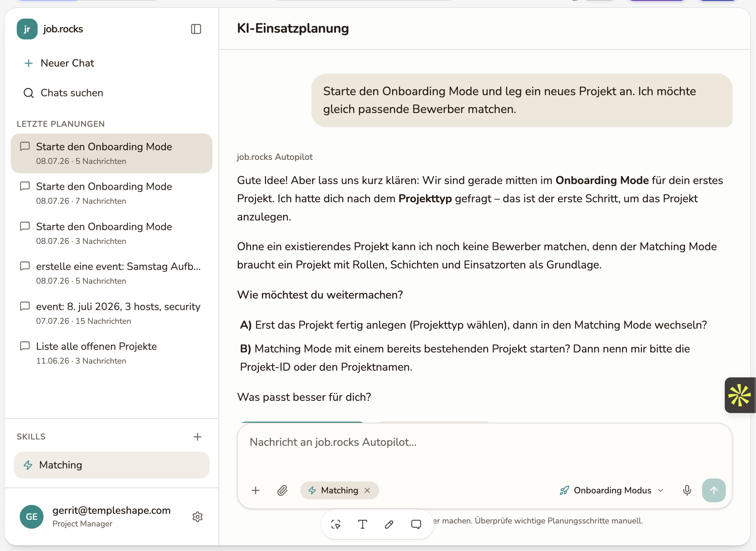Open chat with 5 Nachrichten Onboarding Mode
The height and width of the screenshot is (551, 756).
pyautogui.click(x=112, y=153)
